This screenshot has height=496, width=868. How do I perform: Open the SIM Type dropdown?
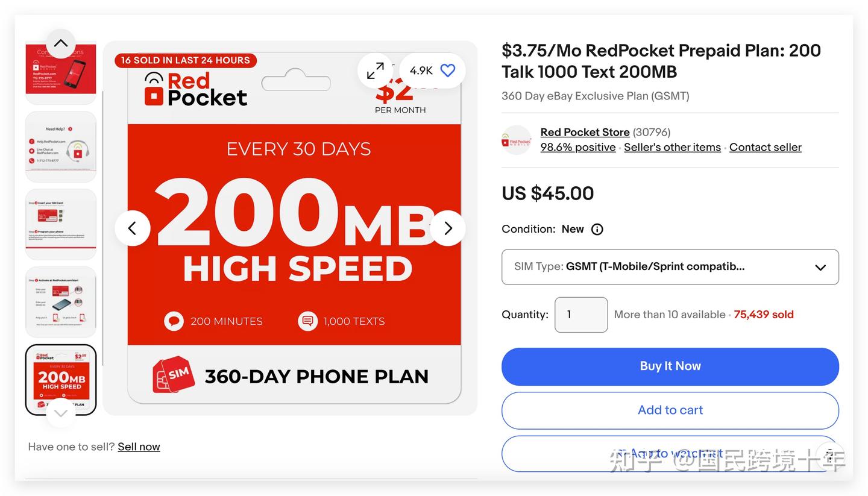click(x=670, y=267)
